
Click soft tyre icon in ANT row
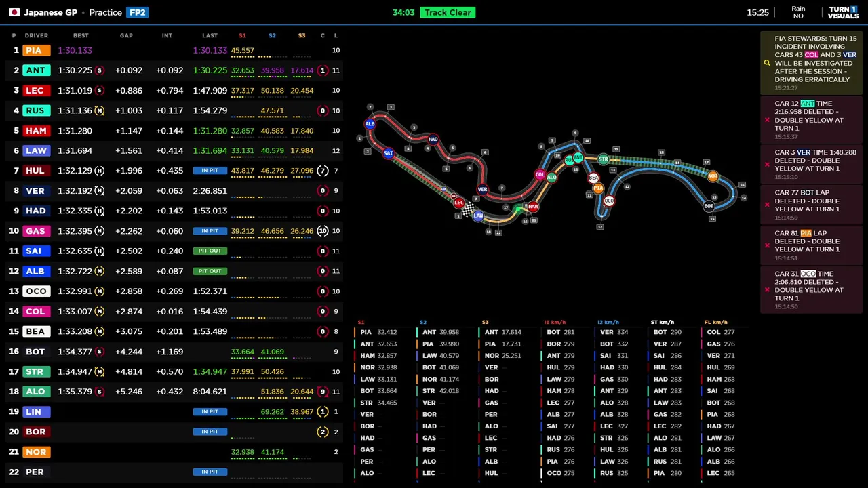100,70
